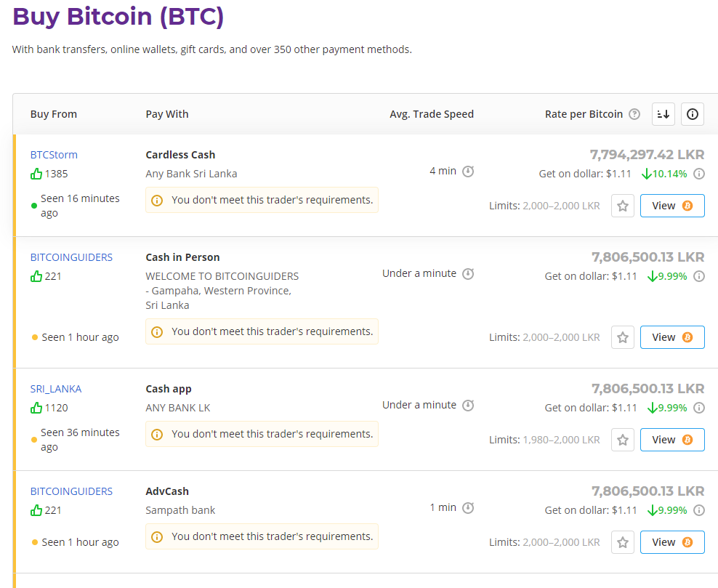Click warning icon in Cardless Cash requirements notice
Screen dimensions: 718x588
pyautogui.click(x=157, y=200)
